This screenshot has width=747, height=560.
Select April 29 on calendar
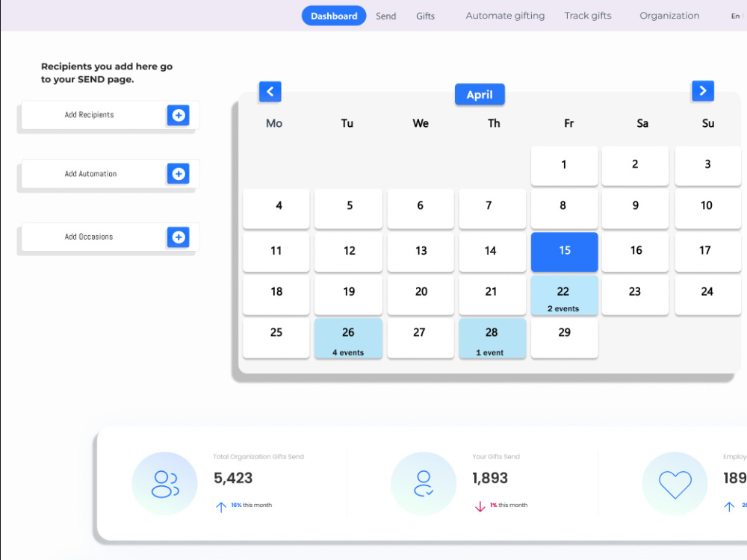click(565, 338)
